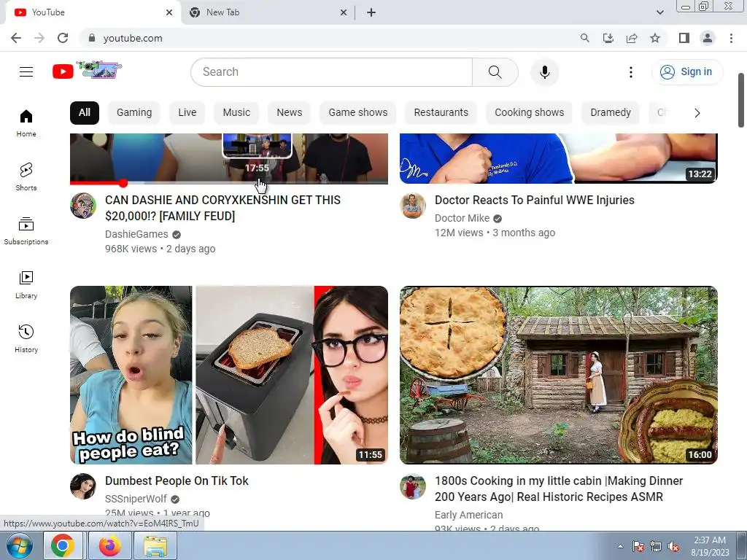The image size is (747, 560).
Task: Select the Dramedy chip
Action: point(611,113)
